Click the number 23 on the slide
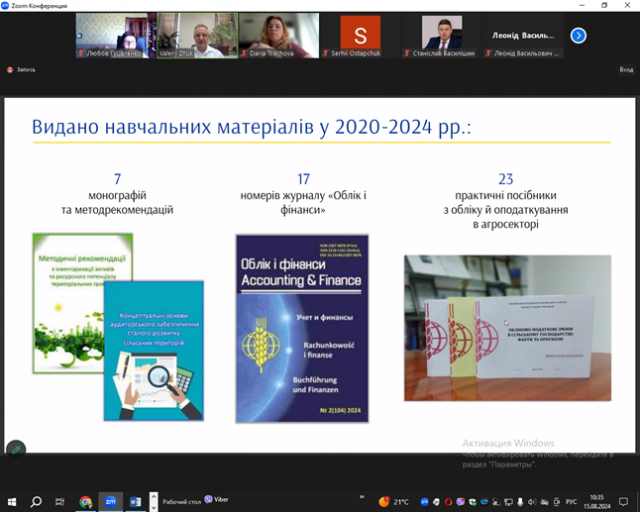 (x=506, y=179)
